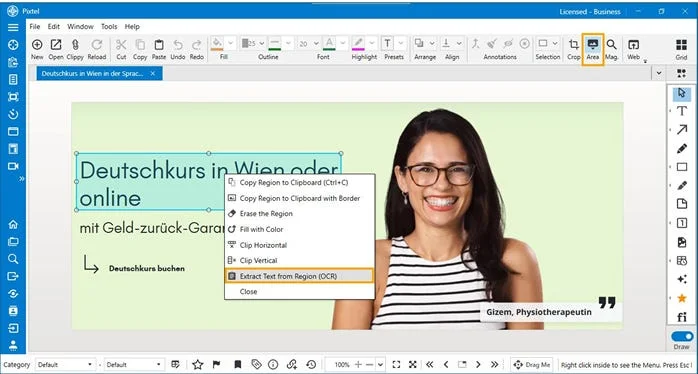
Task: Open the Align dropdown
Action: pyautogui.click(x=459, y=43)
